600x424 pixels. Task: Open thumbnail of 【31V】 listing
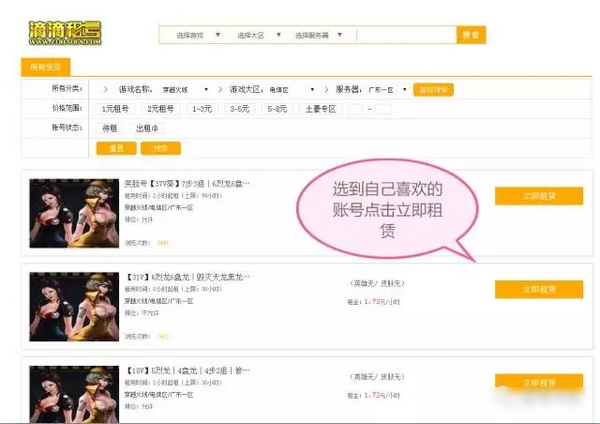74,307
